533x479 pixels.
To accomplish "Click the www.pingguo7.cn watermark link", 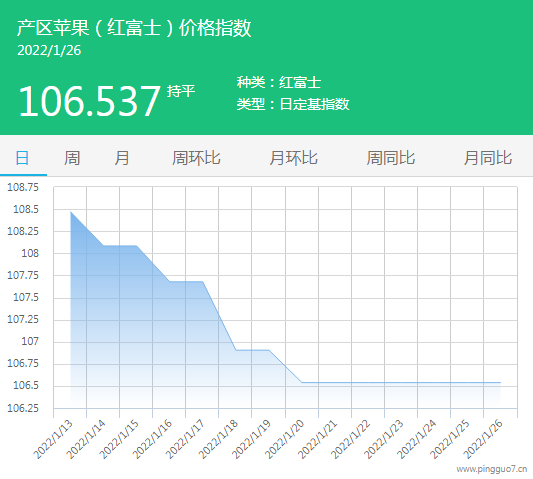I will (492, 469).
